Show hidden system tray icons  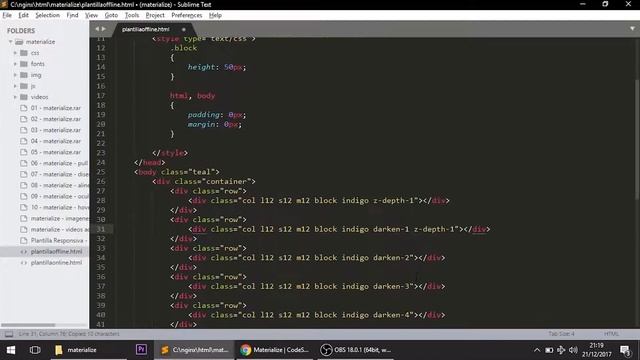(537, 350)
